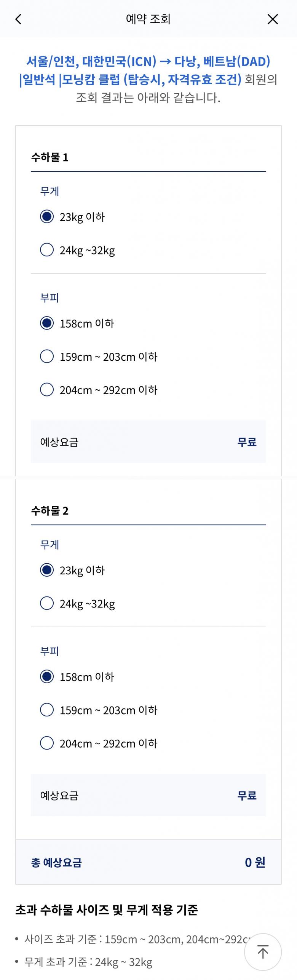This screenshot has height=980, width=297.
Task: Choose 159cm ~ 203cm 이하 for 수하물 2
Action: point(47,710)
